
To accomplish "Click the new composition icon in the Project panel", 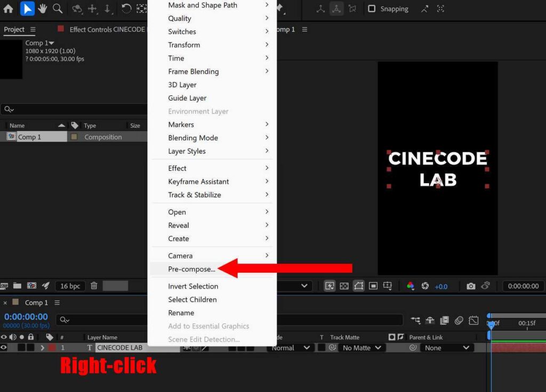I will pos(31,286).
